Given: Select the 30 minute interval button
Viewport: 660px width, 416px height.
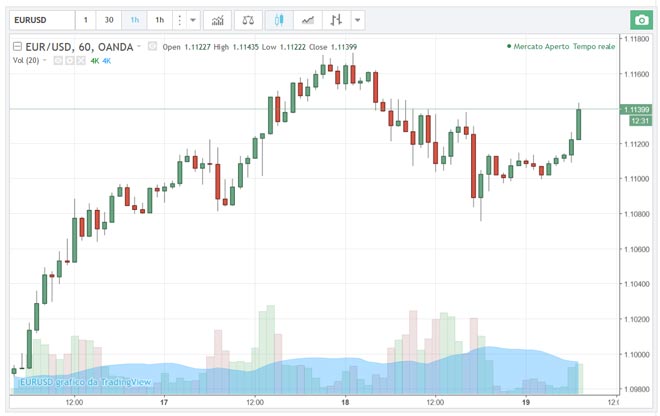Looking at the screenshot, I should [x=109, y=20].
